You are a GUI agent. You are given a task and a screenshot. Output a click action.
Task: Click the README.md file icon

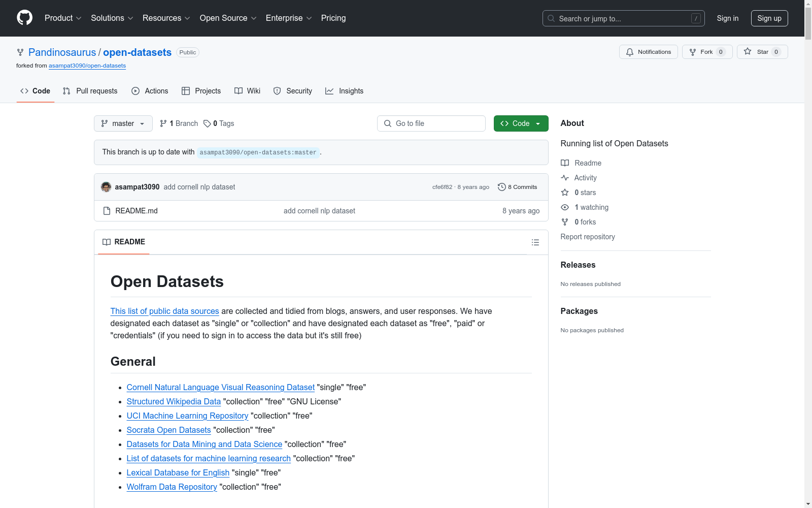(x=107, y=211)
